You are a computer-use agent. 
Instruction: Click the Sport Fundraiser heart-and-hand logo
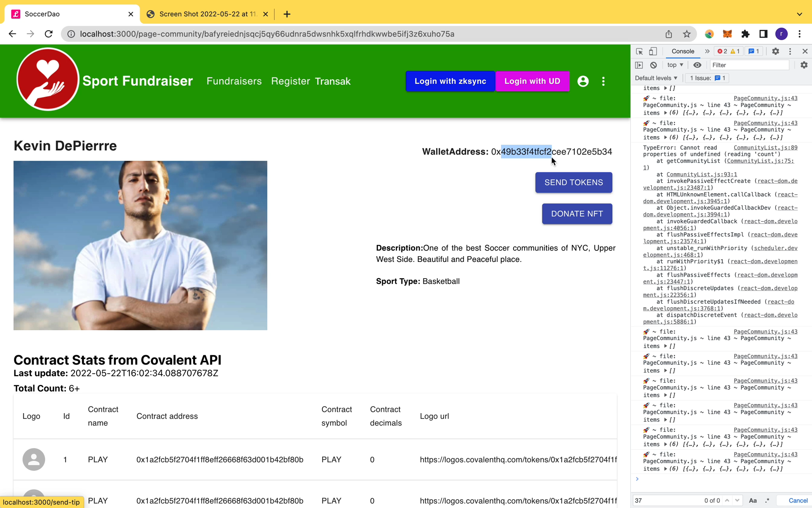click(48, 79)
